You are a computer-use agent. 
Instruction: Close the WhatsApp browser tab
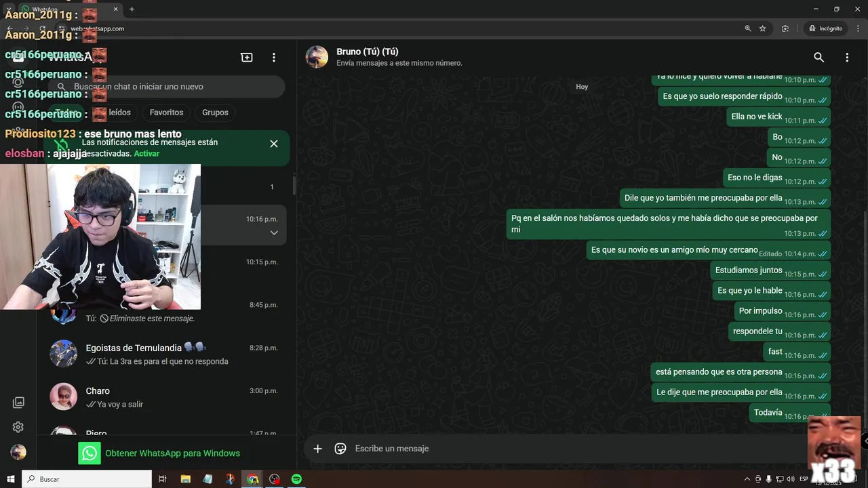coord(116,9)
